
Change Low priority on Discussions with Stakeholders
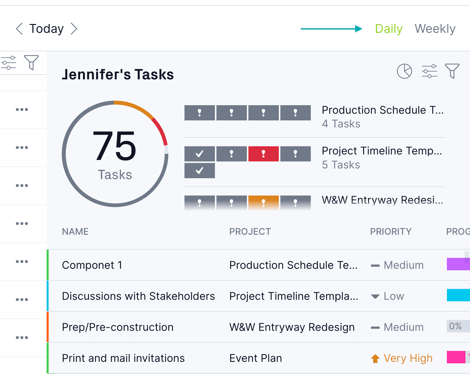click(x=387, y=296)
